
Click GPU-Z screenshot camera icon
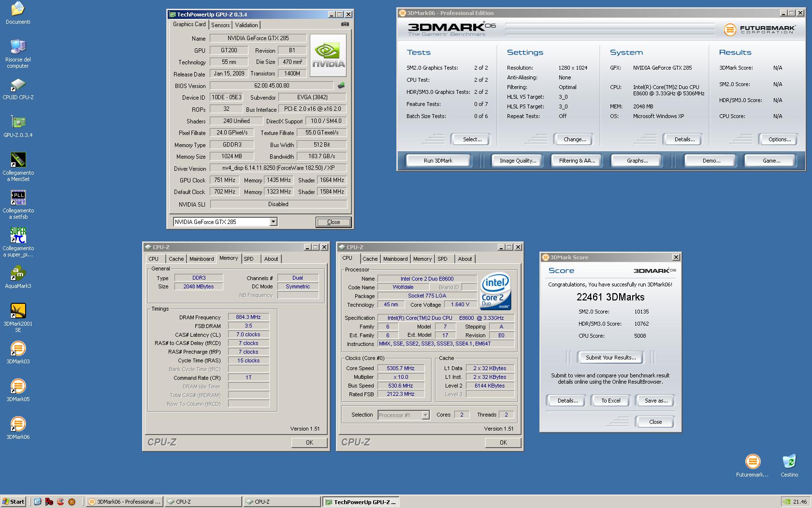[x=345, y=24]
